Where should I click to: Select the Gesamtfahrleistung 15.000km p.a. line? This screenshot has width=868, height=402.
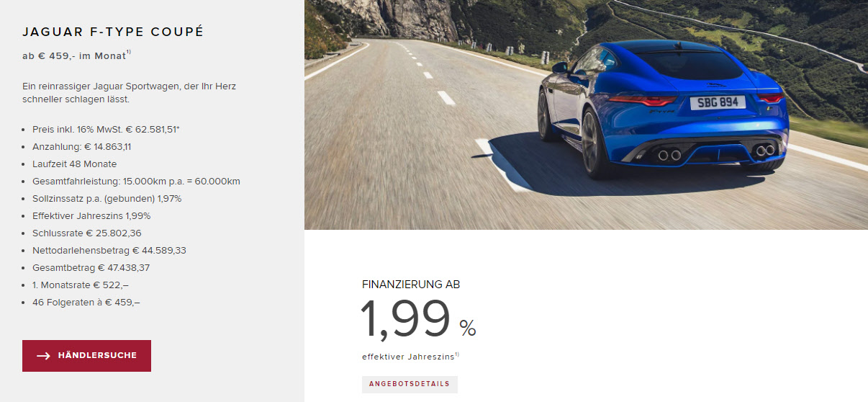pos(136,182)
